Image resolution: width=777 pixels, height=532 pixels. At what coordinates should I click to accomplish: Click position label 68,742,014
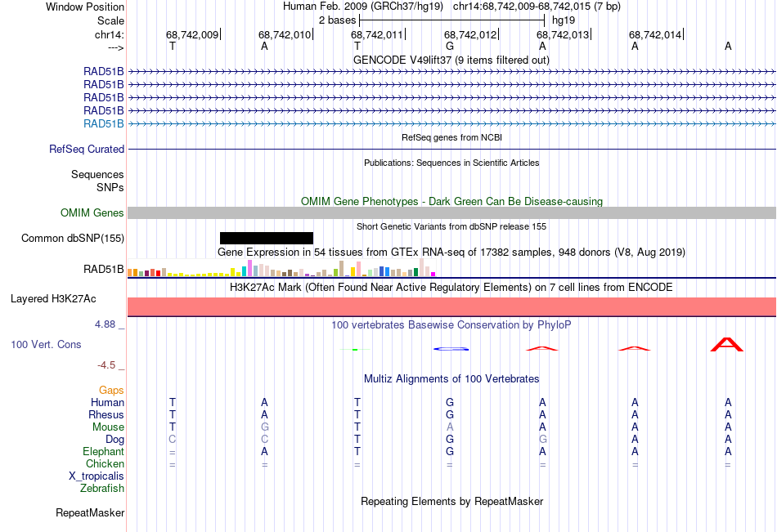click(655, 34)
